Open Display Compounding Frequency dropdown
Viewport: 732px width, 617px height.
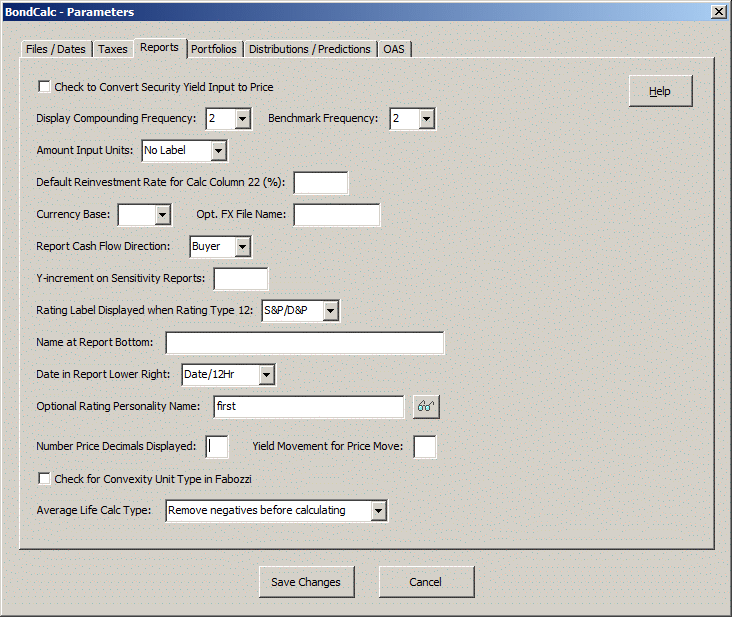243,119
